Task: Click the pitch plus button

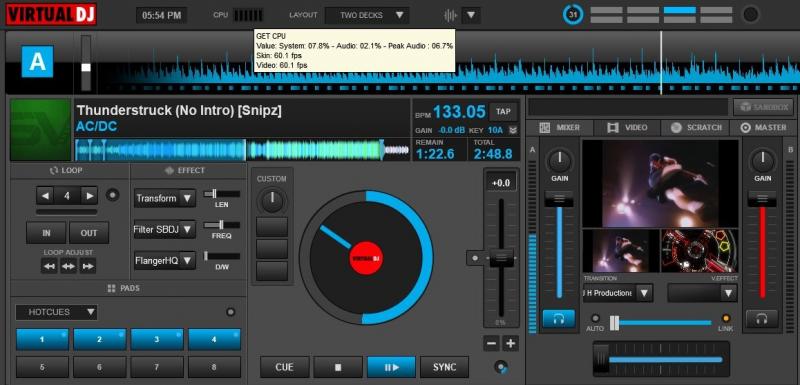Action: tap(511, 344)
